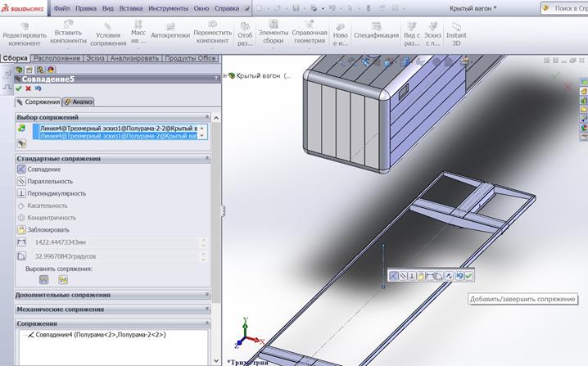Expand the Крытый вагон tree node
This screenshot has width=588, height=366.
click(225, 75)
